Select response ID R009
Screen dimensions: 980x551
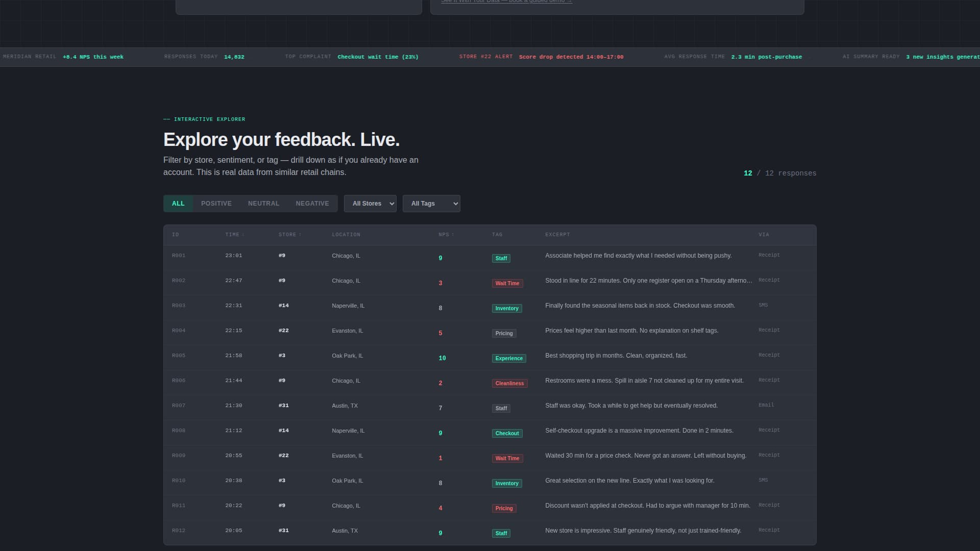point(179,456)
